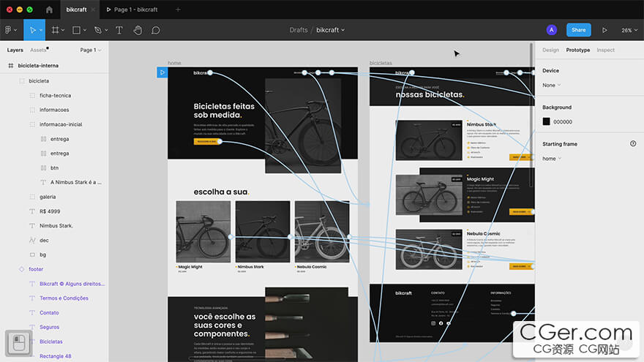Click the Present play icon in the toolbar

[604, 30]
